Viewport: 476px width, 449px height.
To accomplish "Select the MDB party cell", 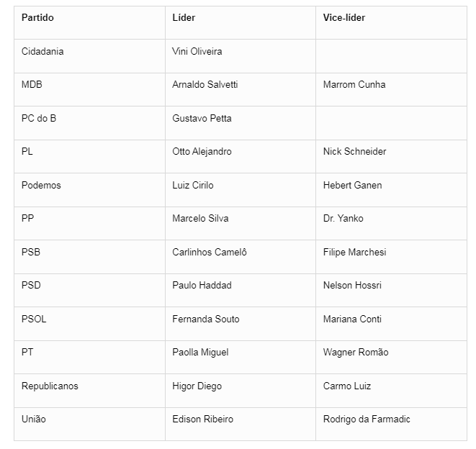I will pos(32,84).
